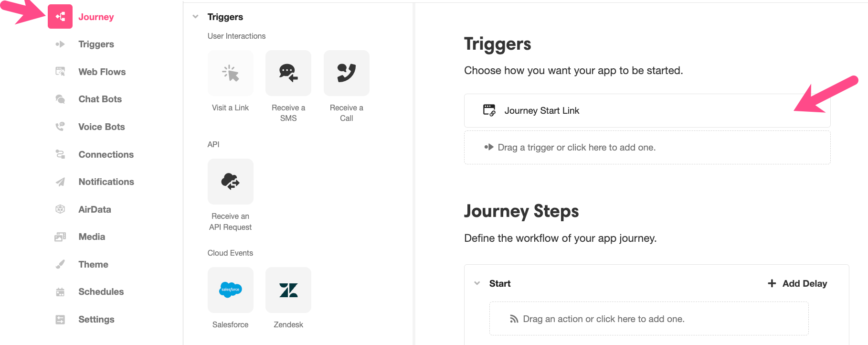Click the empty action drop zone
The height and width of the screenshot is (345, 868).
coord(649,319)
